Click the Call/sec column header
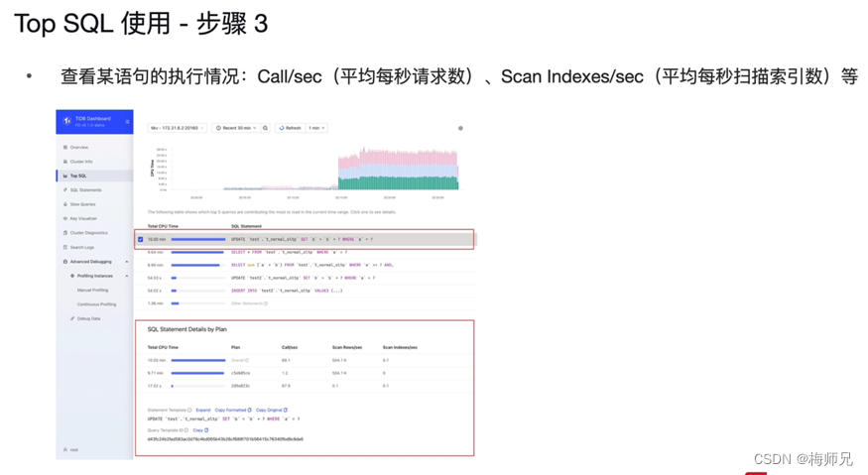This screenshot has width=868, height=475. point(290,348)
